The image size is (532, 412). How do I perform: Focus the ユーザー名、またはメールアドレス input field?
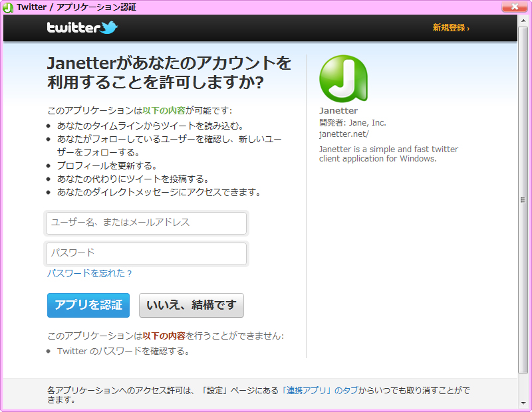tap(146, 223)
